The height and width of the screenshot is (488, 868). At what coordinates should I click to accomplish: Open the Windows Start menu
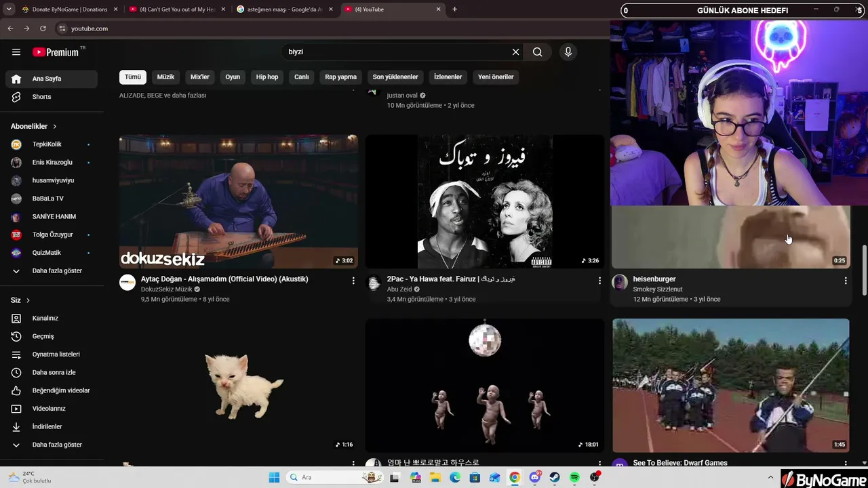pos(274,478)
